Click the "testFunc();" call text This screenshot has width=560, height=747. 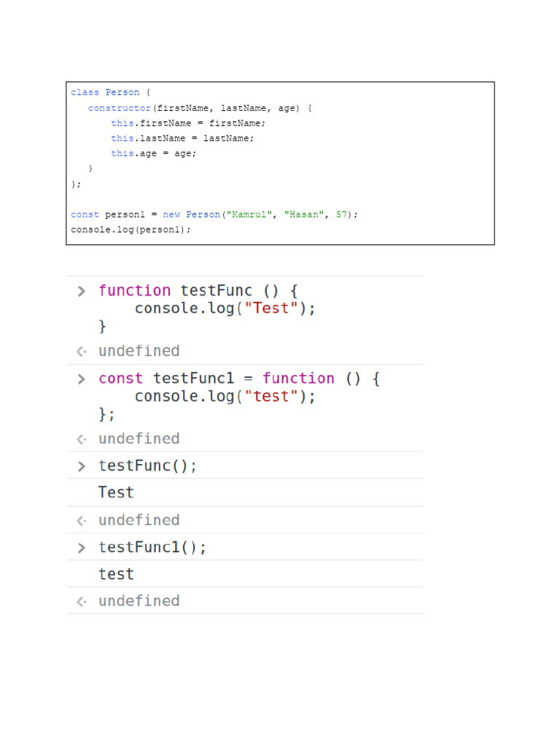point(147,466)
